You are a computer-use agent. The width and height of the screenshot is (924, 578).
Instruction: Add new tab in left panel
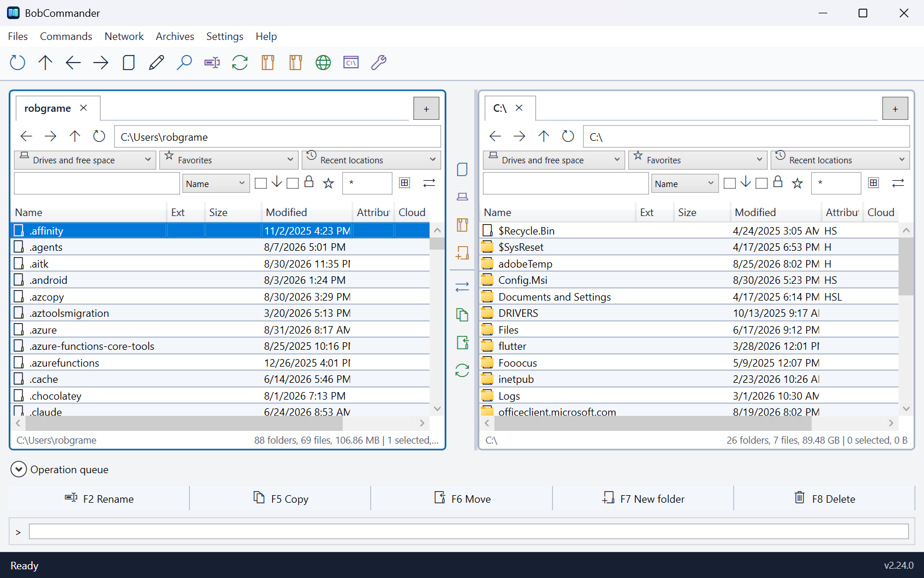click(426, 108)
